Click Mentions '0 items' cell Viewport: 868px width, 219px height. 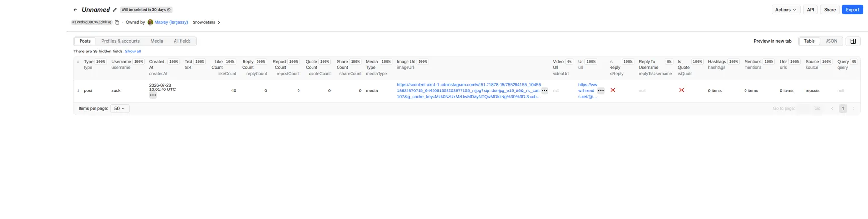[751, 91]
